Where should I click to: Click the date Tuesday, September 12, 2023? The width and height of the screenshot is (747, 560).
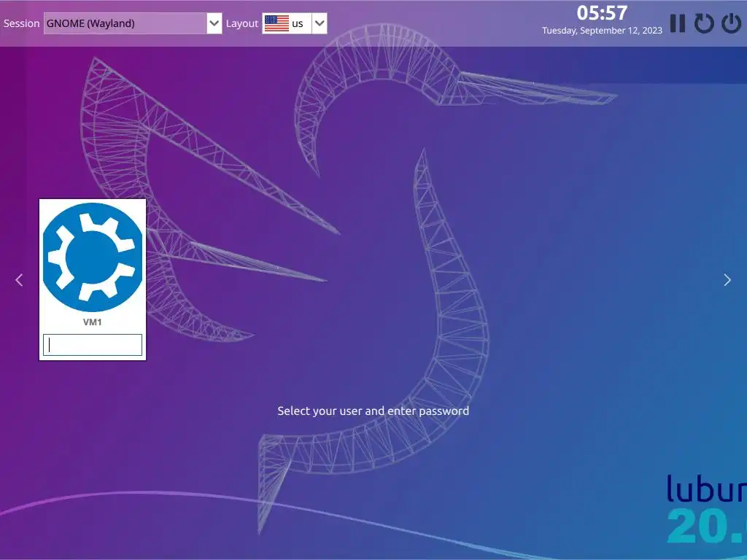(x=602, y=31)
